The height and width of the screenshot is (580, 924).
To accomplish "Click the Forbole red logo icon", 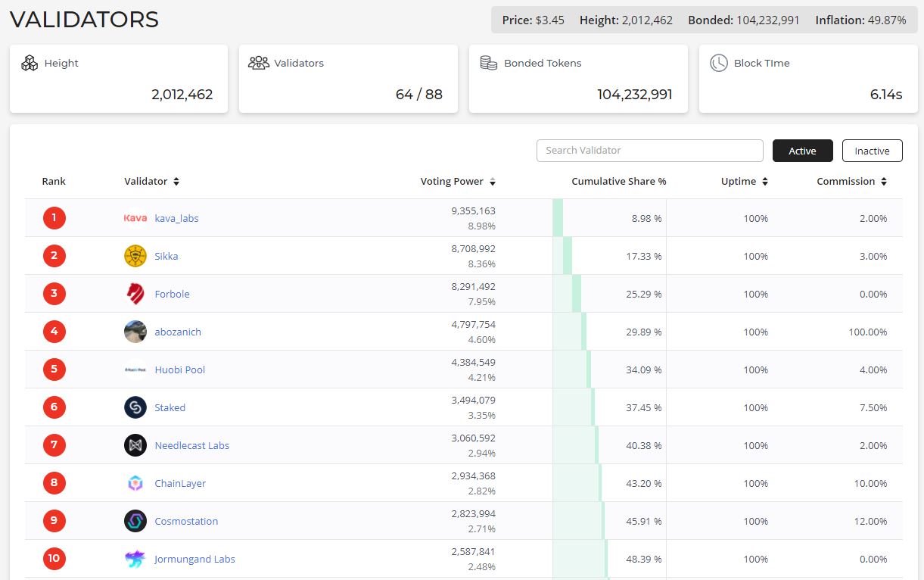I will click(x=135, y=294).
